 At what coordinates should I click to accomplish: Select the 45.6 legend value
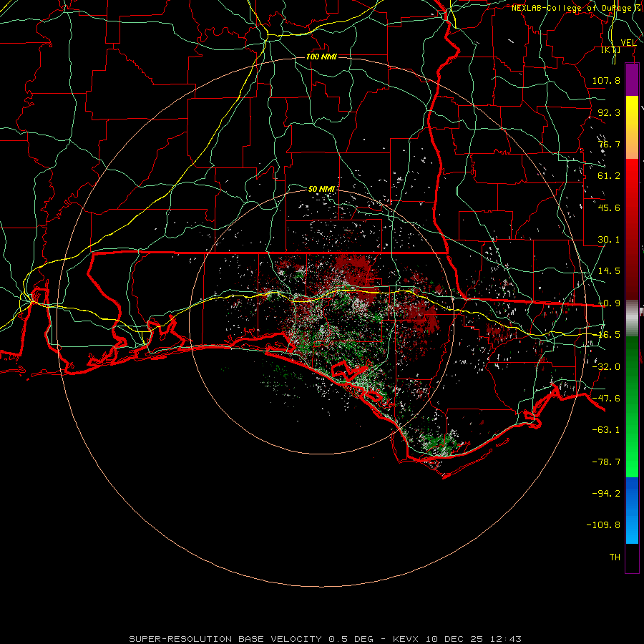[609, 208]
